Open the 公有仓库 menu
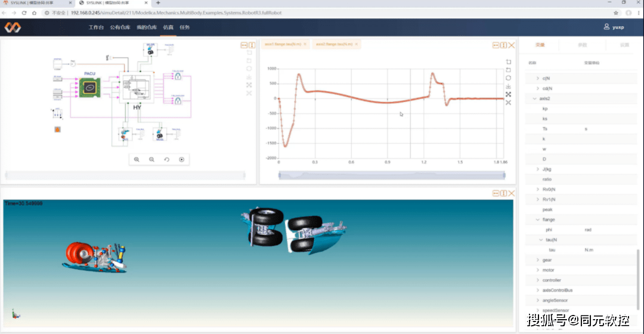The width and height of the screenshot is (644, 334). [120, 27]
